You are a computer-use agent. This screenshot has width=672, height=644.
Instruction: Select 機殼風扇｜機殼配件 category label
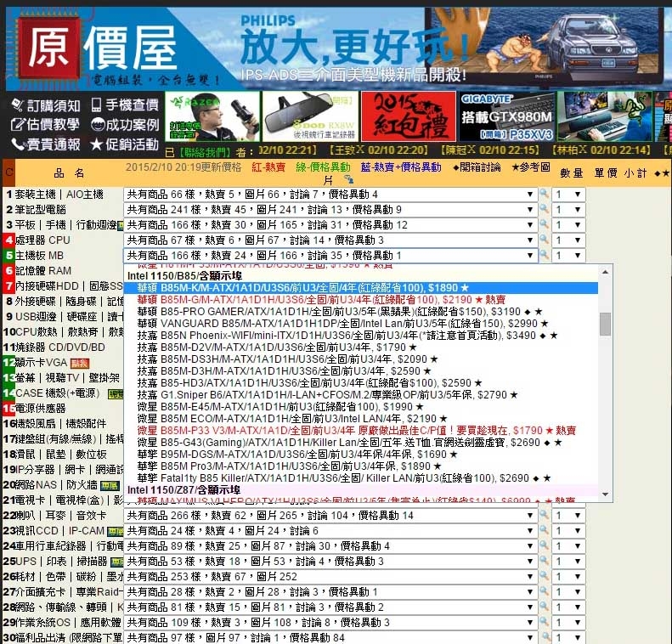click(x=60, y=424)
